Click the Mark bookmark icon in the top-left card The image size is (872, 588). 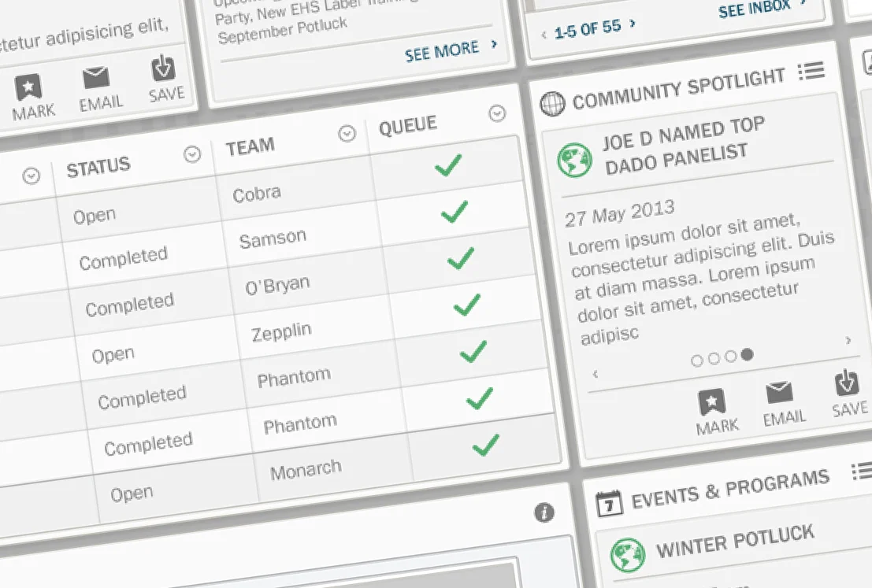coord(28,87)
